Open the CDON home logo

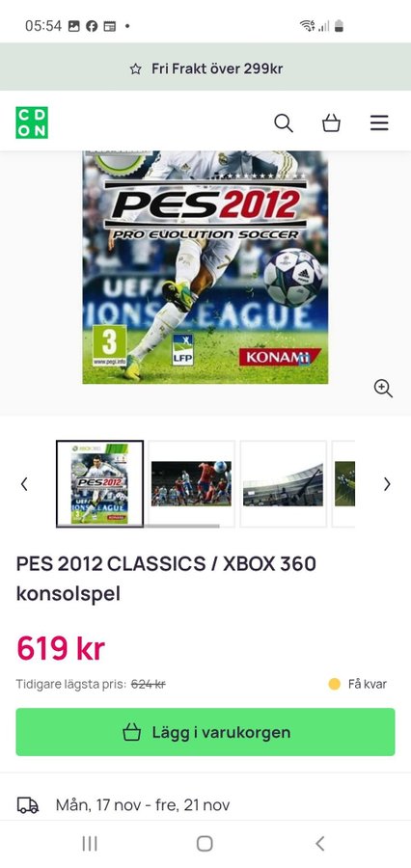point(32,122)
